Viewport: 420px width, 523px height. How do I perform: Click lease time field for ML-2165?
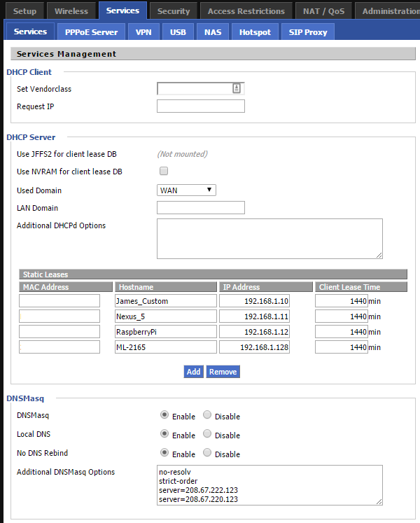click(x=342, y=347)
